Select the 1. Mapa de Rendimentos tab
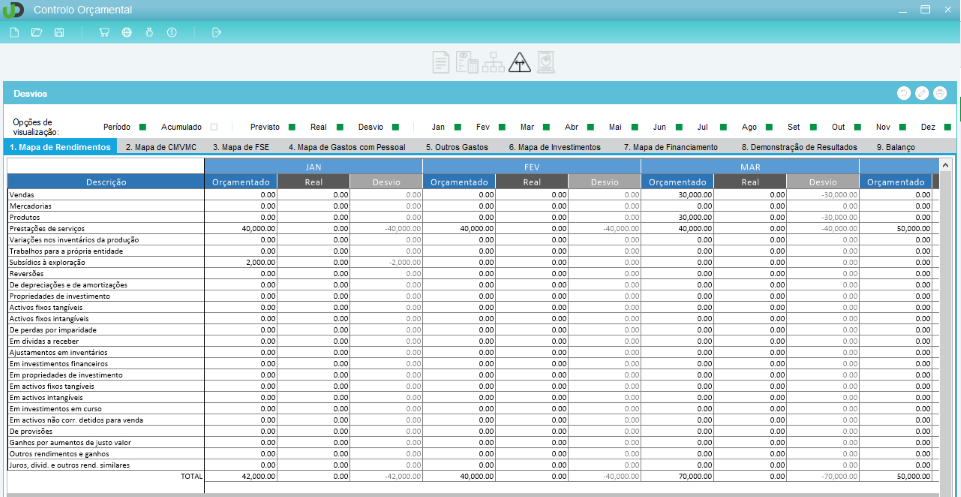This screenshot has height=497, width=961. pyautogui.click(x=60, y=147)
